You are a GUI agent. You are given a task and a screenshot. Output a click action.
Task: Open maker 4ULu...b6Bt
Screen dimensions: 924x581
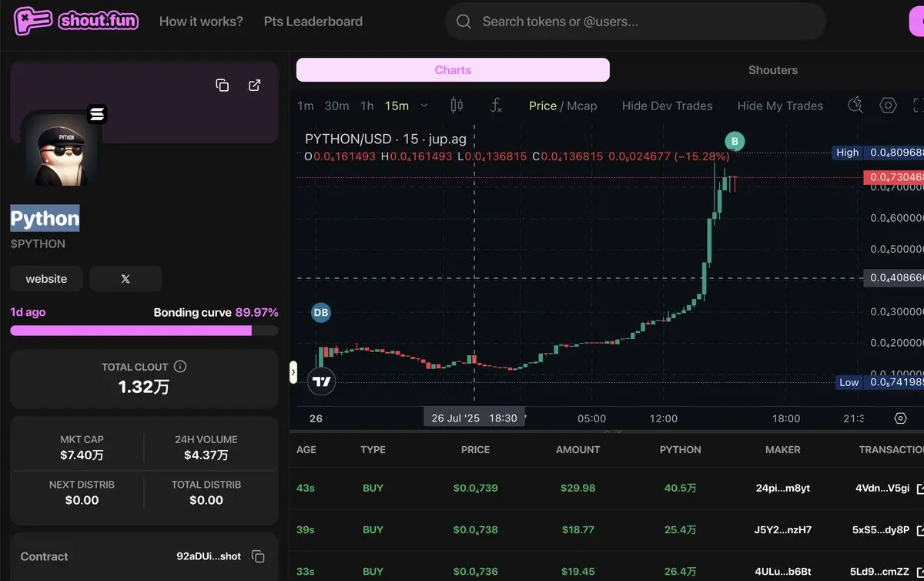pyautogui.click(x=783, y=572)
